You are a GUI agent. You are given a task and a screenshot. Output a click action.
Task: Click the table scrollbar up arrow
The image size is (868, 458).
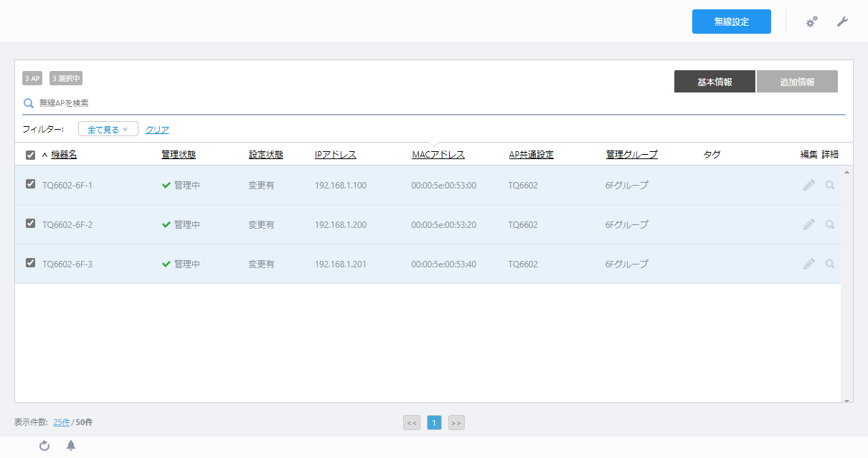pyautogui.click(x=847, y=172)
